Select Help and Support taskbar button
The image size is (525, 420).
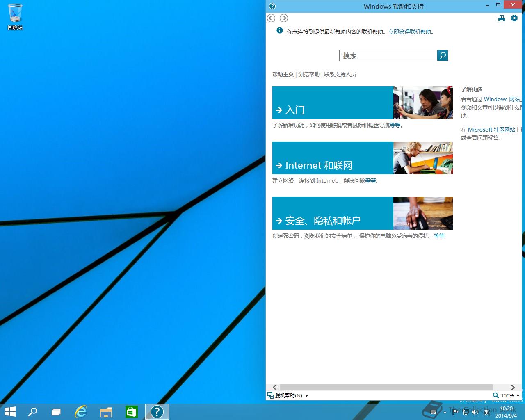(157, 412)
